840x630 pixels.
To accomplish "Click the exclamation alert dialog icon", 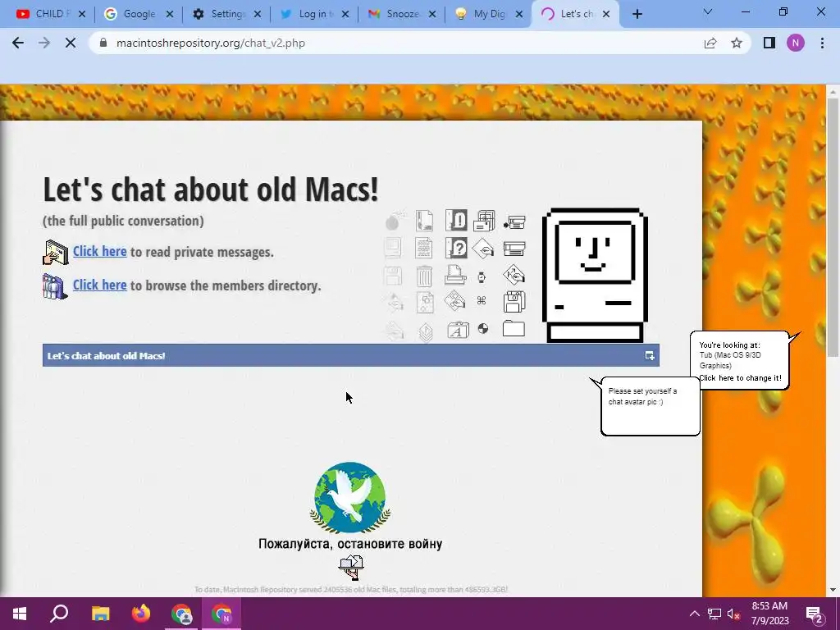I will 456,220.
